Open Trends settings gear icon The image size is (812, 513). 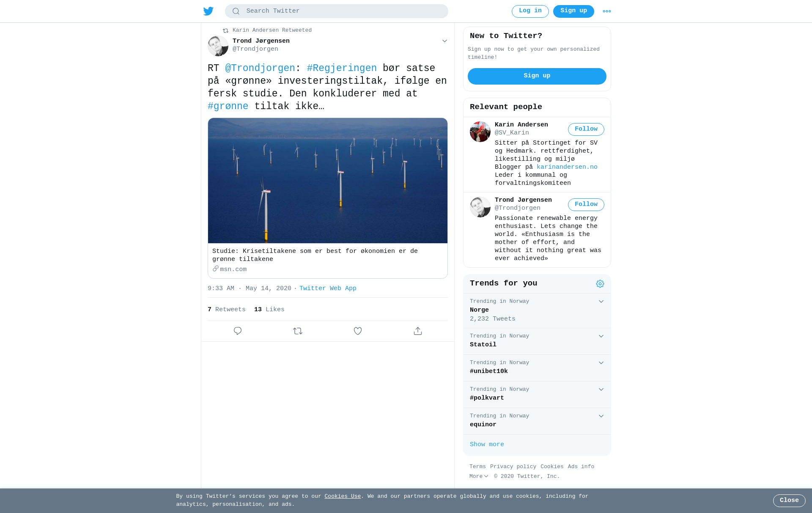pyautogui.click(x=600, y=284)
